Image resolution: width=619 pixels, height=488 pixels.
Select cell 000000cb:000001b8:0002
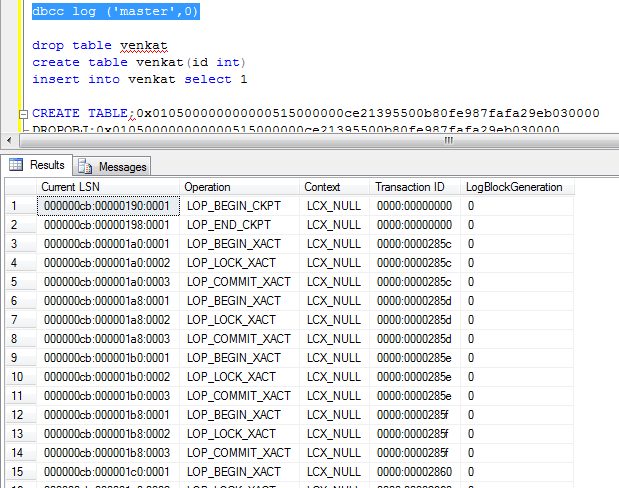tap(108, 434)
